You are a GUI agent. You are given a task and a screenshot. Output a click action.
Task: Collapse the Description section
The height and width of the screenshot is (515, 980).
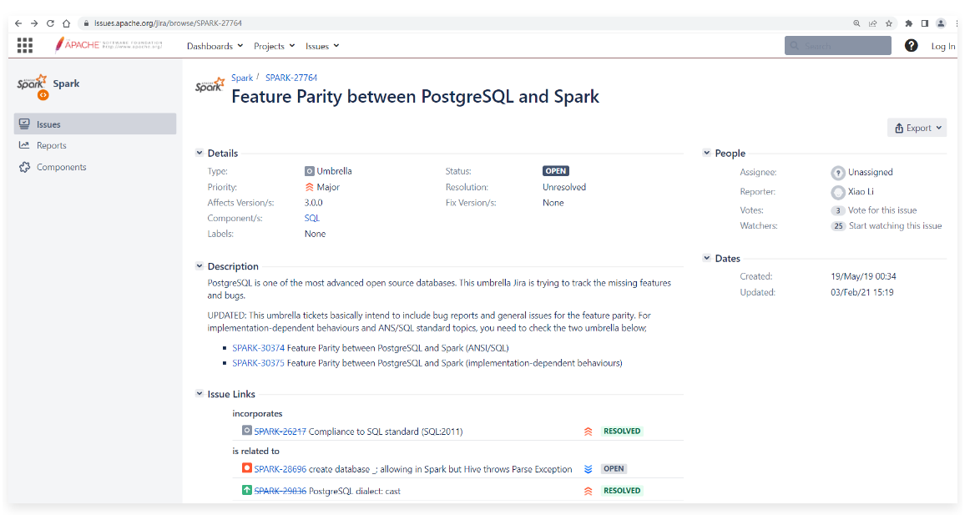click(200, 265)
